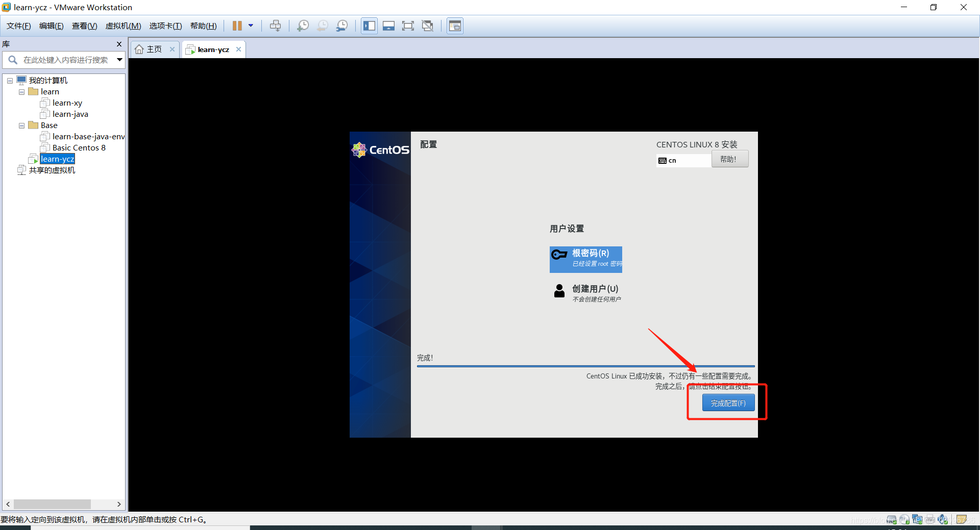Click the library scrollbar left arrow

click(8, 504)
